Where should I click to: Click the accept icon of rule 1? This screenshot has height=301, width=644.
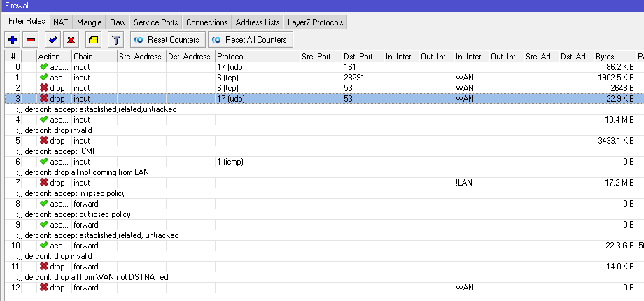pyautogui.click(x=44, y=77)
